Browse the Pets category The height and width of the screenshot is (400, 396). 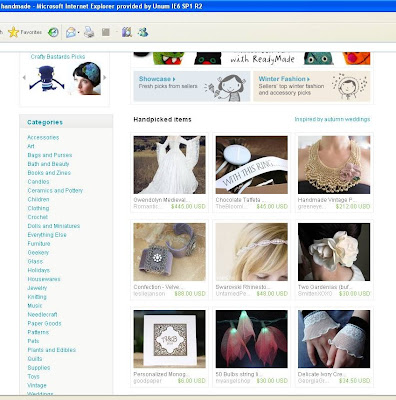33,341
